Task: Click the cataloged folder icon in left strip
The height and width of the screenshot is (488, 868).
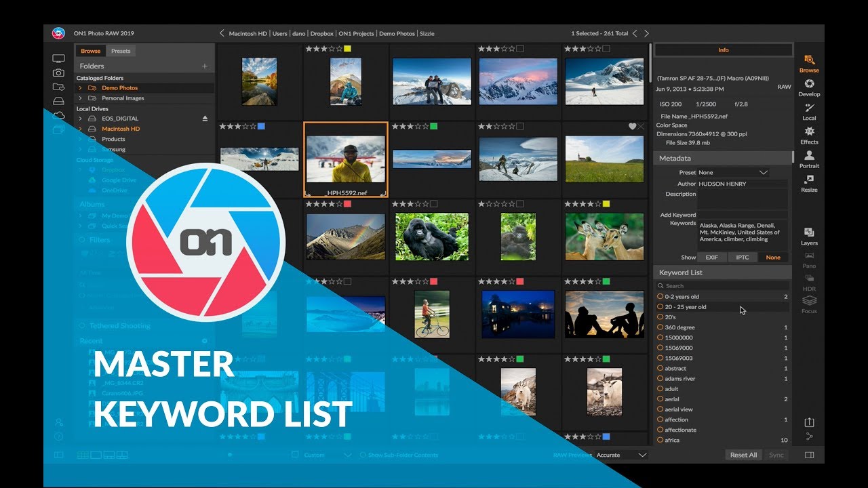Action: pos(59,87)
